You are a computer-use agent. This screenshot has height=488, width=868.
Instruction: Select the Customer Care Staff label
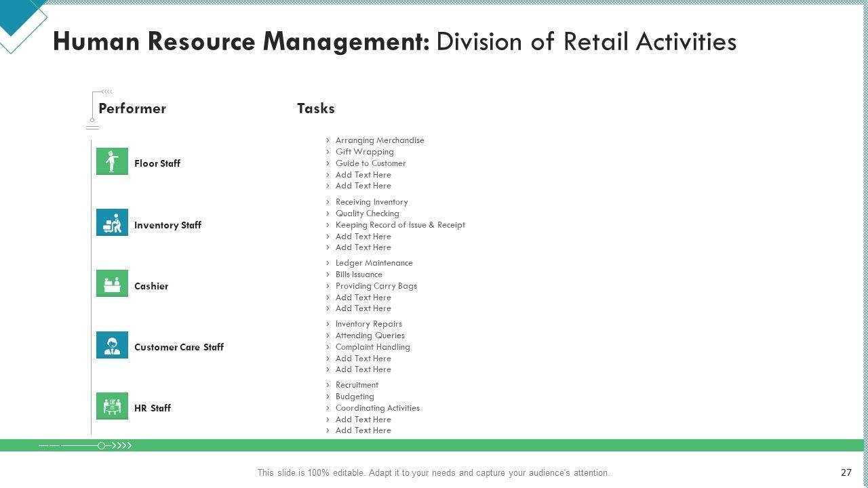coord(179,347)
